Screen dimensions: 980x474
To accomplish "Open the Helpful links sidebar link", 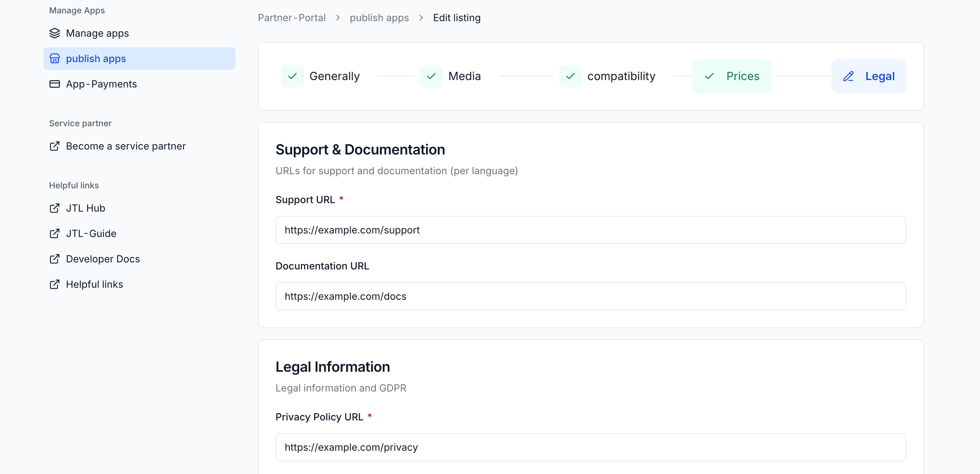I will 139,285.
